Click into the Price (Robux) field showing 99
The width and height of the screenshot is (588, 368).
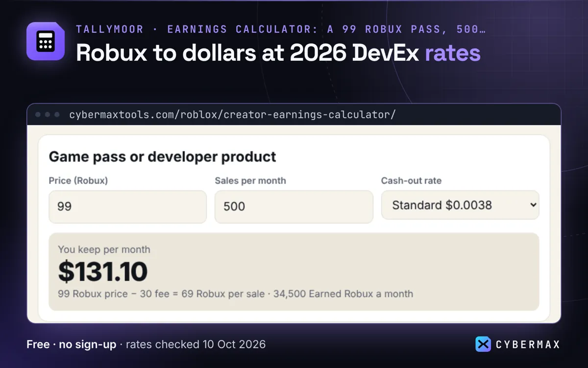coord(127,207)
